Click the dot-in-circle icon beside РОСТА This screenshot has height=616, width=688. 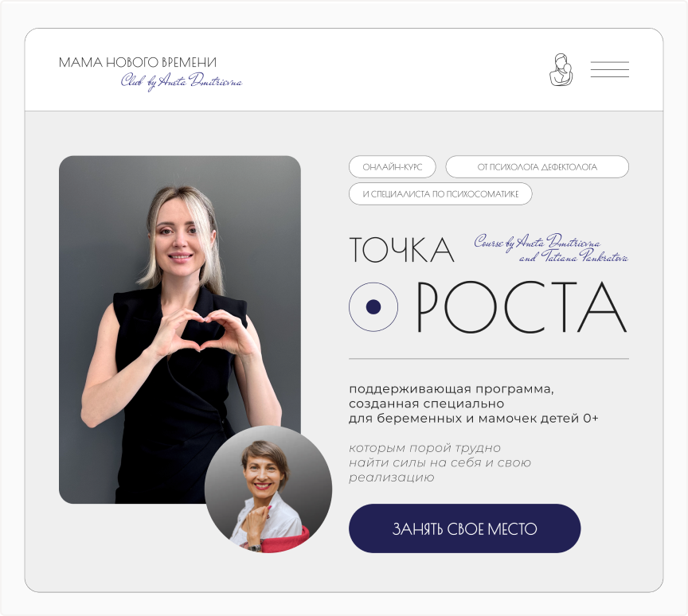[x=373, y=306]
